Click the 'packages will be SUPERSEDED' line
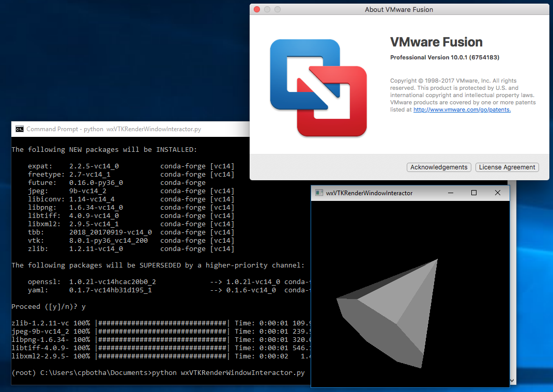This screenshot has height=392, width=553. (158, 265)
